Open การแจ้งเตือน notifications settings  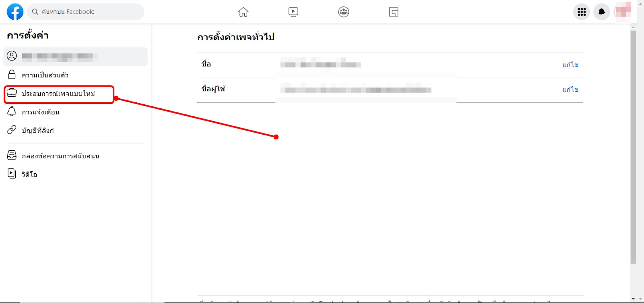75,112
